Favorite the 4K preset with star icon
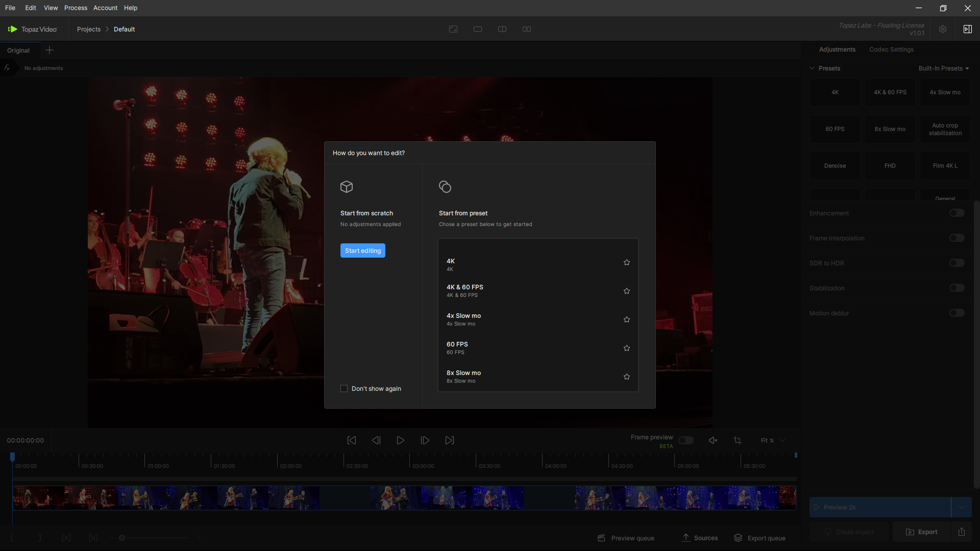Screen dimensions: 980x551 pyautogui.click(x=627, y=262)
